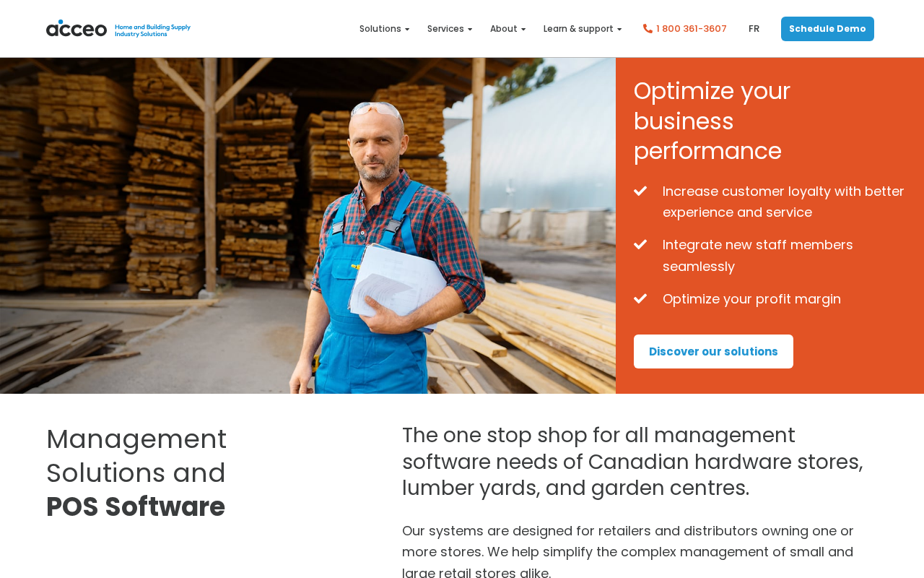
Task: Click the checkmark beside Integrate new staff members
Action: point(640,245)
